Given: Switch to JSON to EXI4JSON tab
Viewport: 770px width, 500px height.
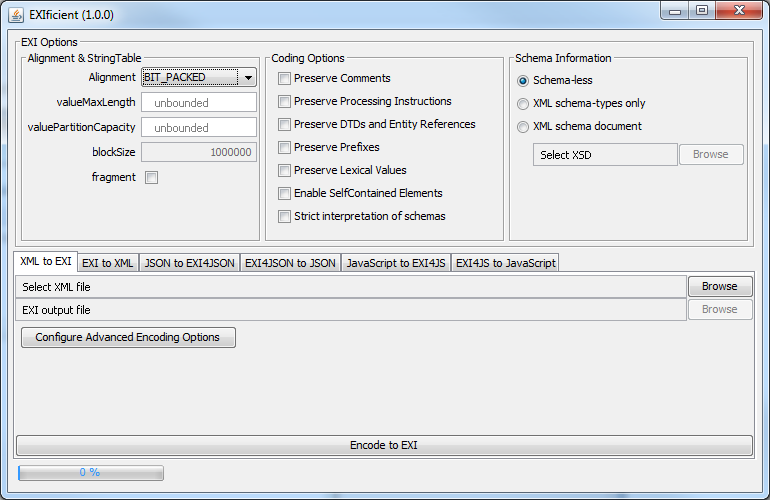Looking at the screenshot, I should point(190,263).
